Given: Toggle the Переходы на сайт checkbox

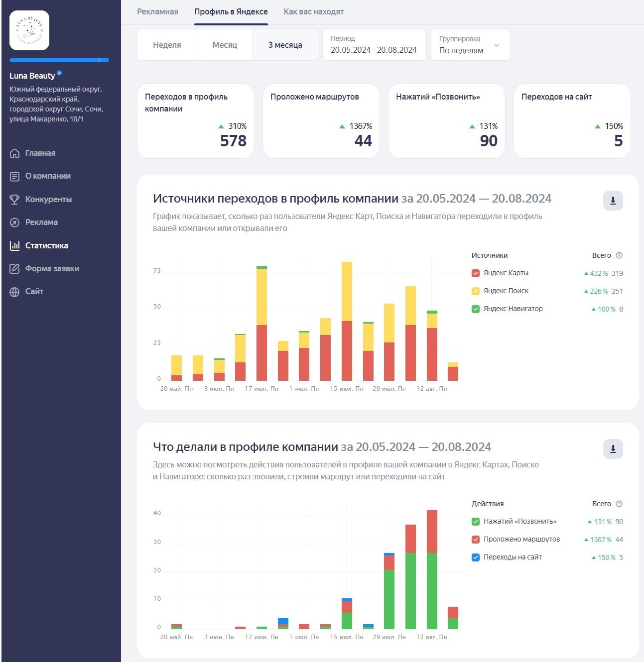Looking at the screenshot, I should 476,557.
